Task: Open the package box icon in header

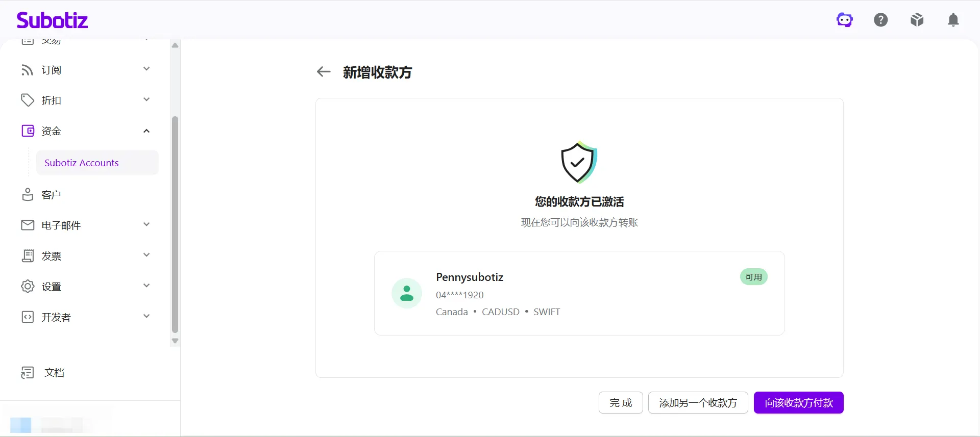Action: click(x=917, y=20)
